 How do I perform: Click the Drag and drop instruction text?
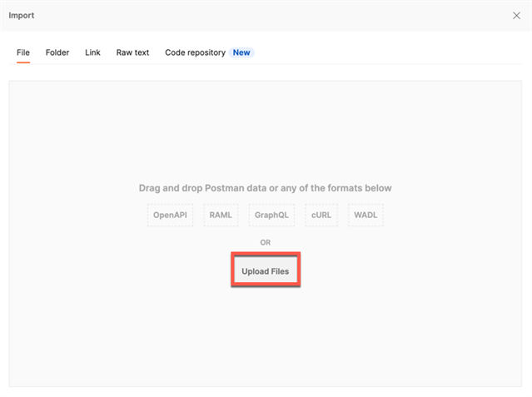point(265,188)
